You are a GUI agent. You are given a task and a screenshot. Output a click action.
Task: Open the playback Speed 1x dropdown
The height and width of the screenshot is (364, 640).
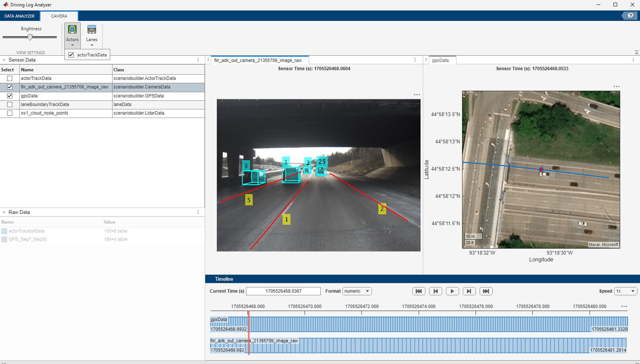626,291
